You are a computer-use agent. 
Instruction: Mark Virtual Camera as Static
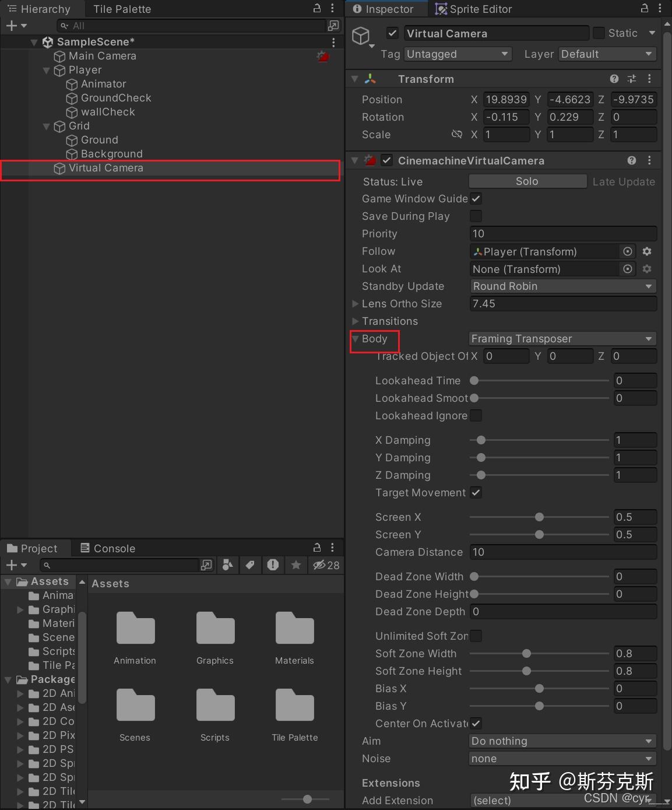pyautogui.click(x=599, y=33)
